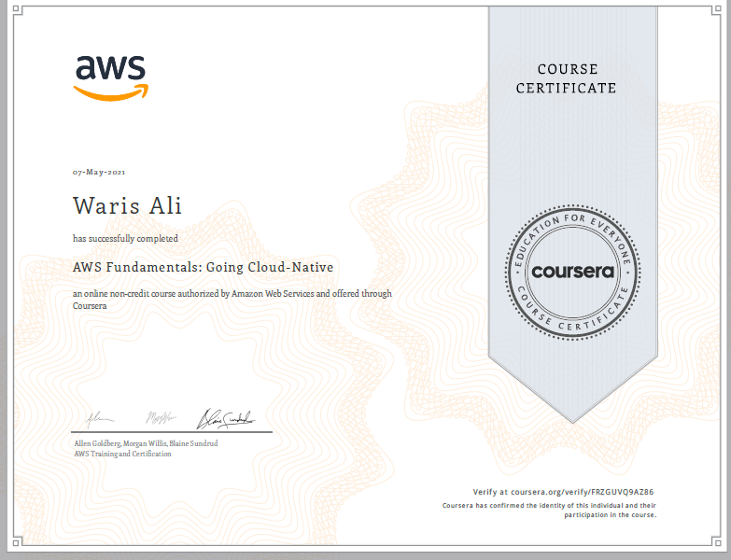Viewport: 731px width, 560px height.
Task: Click the verify URL coursera.org/verify/FRZGUVQ9AZ86
Action: tap(582, 492)
